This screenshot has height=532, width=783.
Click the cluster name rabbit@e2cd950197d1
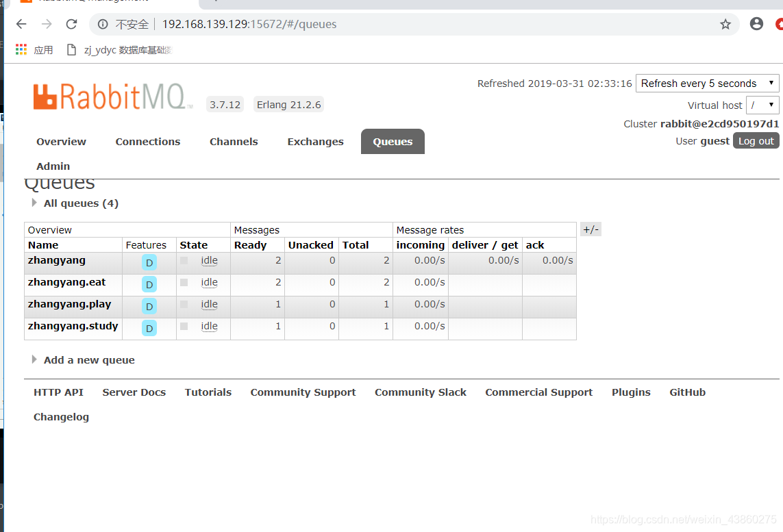tap(719, 124)
